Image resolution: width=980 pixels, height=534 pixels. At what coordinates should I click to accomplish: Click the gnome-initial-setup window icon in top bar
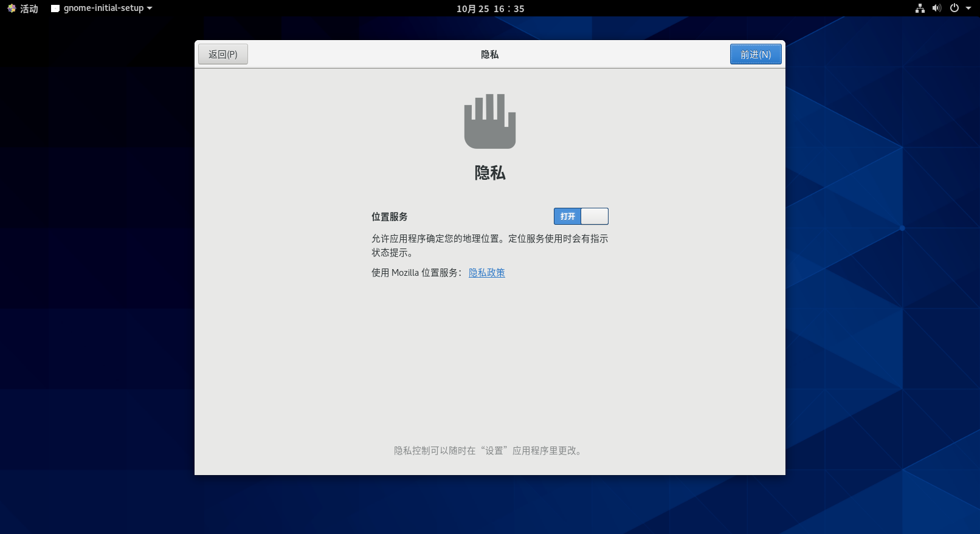click(x=55, y=9)
